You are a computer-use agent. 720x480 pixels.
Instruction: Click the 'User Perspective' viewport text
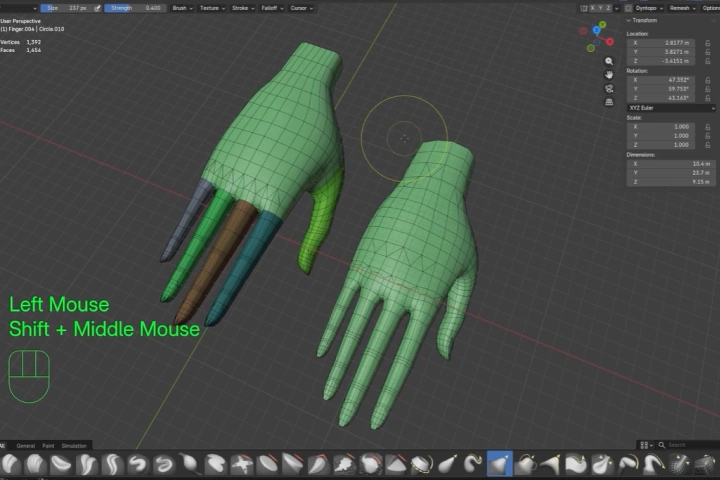(21, 21)
